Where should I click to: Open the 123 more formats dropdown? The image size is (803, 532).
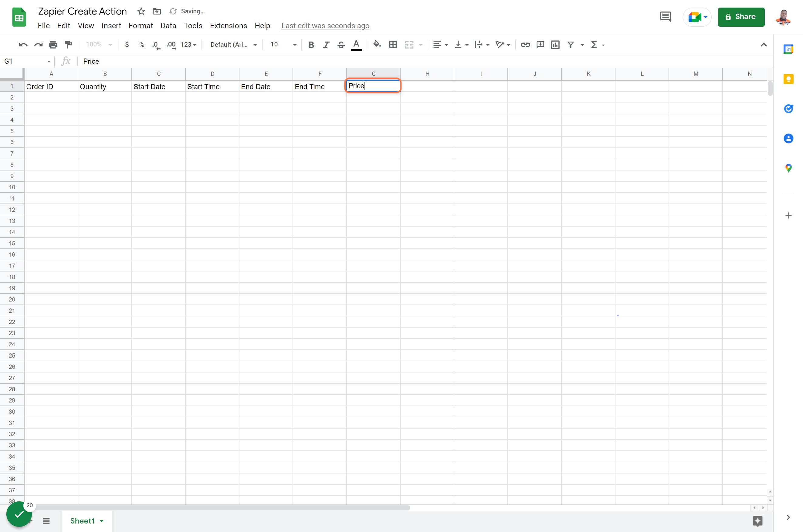[x=189, y=45]
